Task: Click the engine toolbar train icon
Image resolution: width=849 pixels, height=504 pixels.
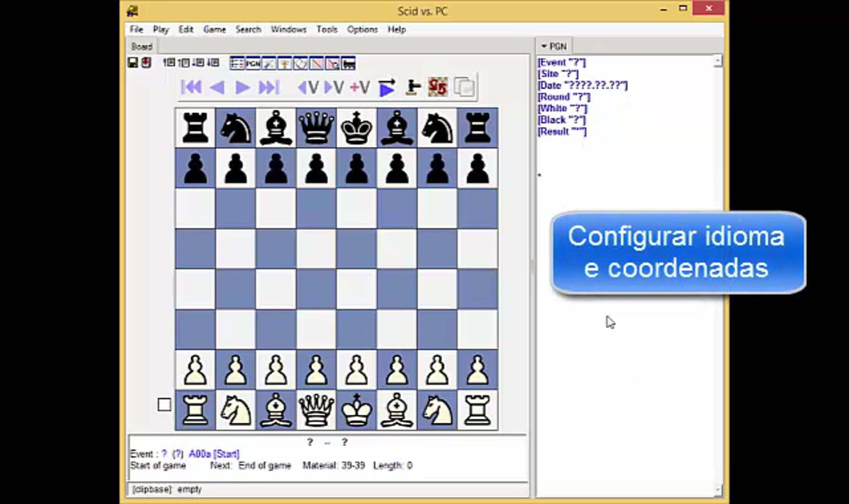Action: point(348,64)
